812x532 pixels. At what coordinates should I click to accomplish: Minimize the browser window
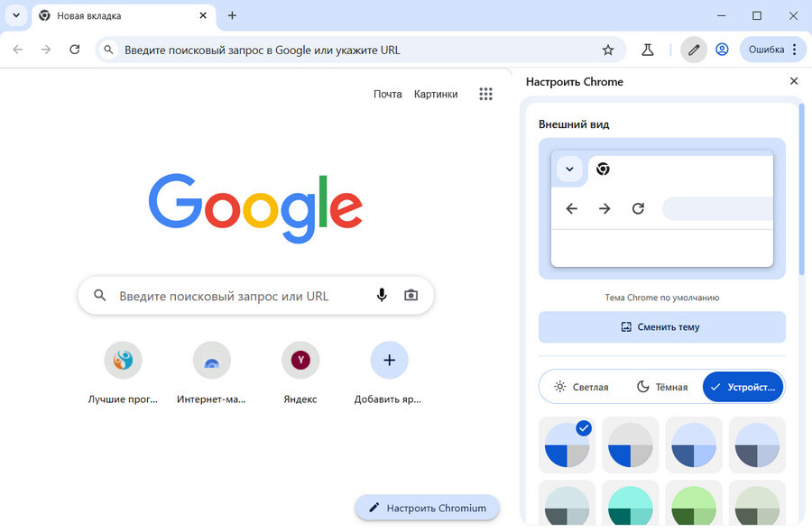pyautogui.click(x=722, y=15)
